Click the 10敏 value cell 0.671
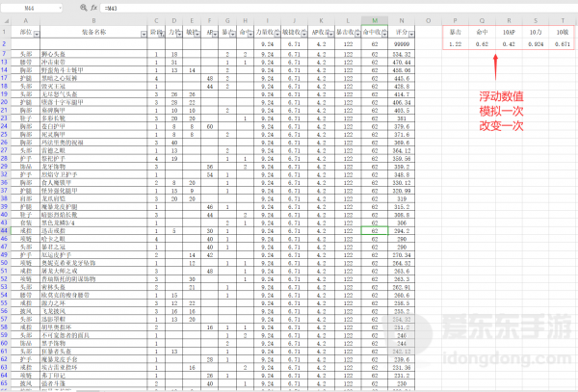The width and height of the screenshot is (578, 392). point(563,44)
